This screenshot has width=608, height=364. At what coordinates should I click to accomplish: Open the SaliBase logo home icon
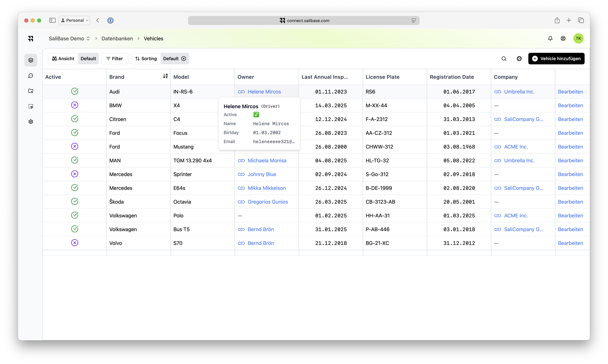(x=31, y=39)
